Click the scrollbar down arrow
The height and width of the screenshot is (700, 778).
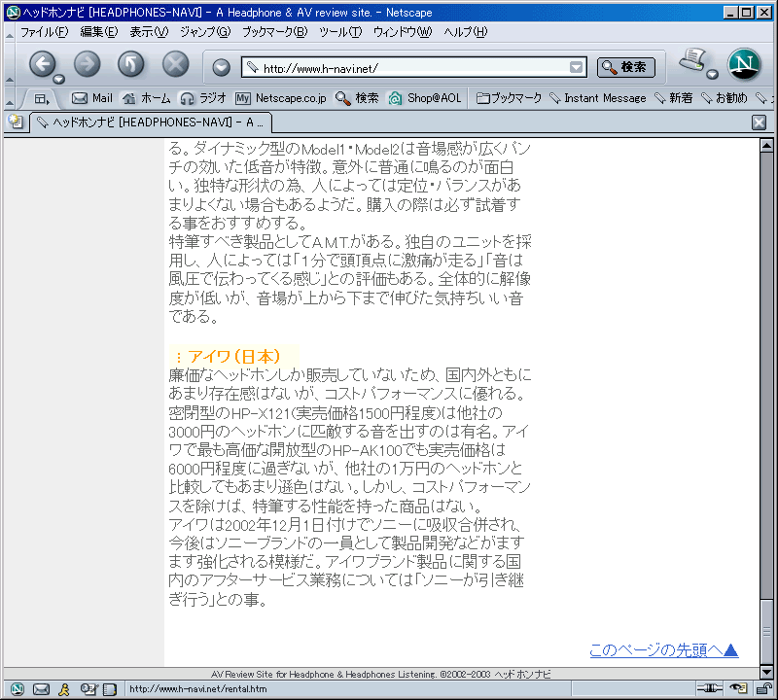coord(766,672)
